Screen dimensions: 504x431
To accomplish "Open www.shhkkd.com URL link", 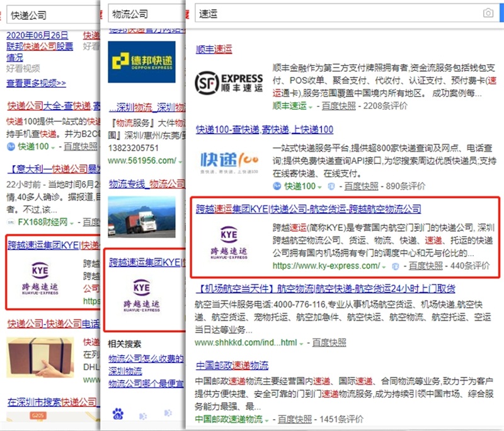I will point(246,343).
